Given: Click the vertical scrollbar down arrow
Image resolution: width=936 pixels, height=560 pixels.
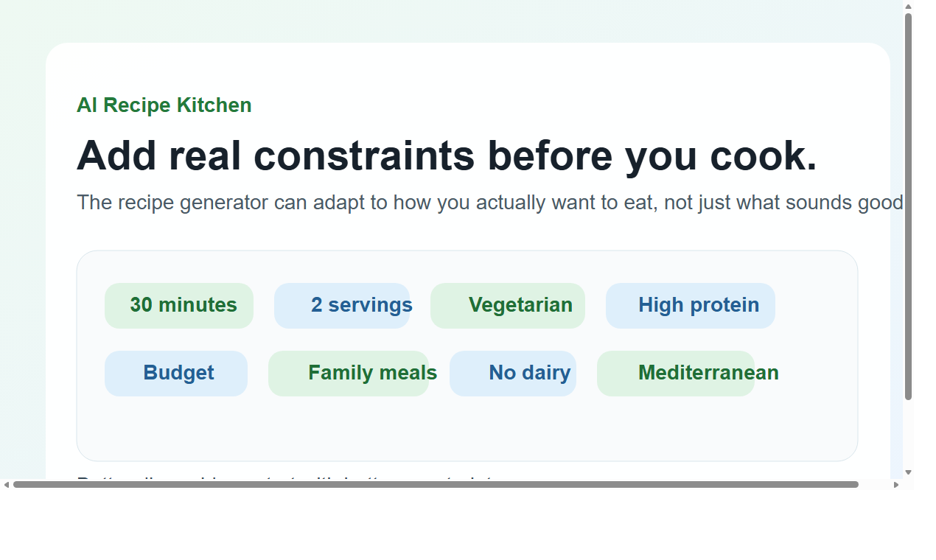Looking at the screenshot, I should [907, 474].
